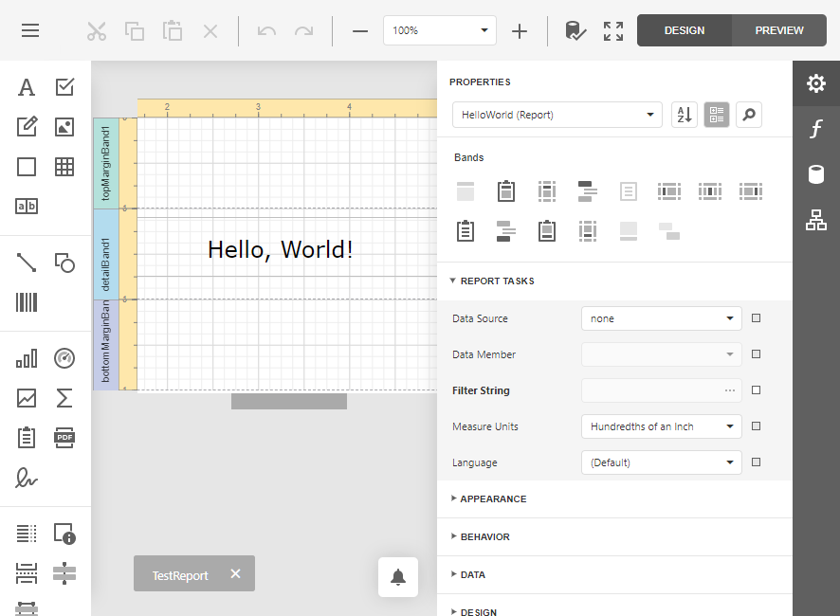Toggle the Measure Units property marker

point(756,426)
